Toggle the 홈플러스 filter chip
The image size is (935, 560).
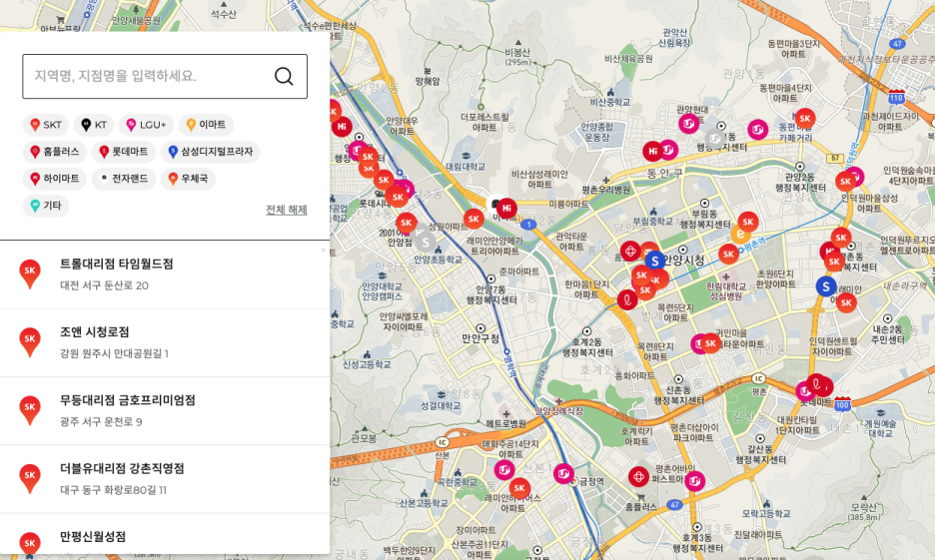click(x=55, y=152)
